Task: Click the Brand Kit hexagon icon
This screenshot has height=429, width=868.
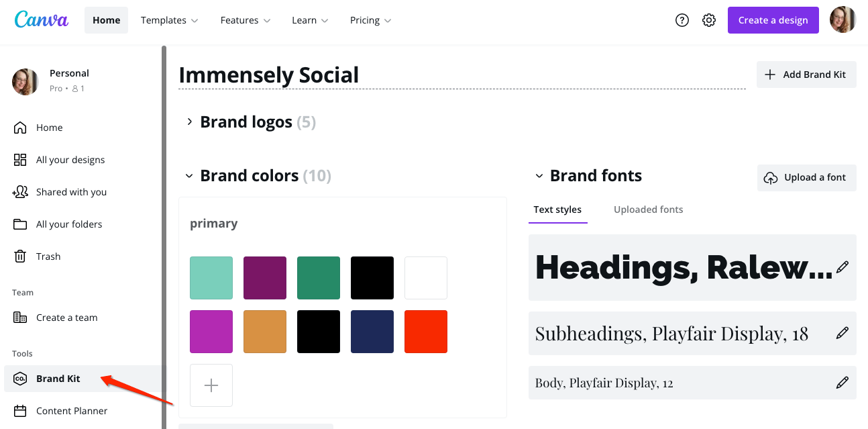Action: [x=20, y=379]
